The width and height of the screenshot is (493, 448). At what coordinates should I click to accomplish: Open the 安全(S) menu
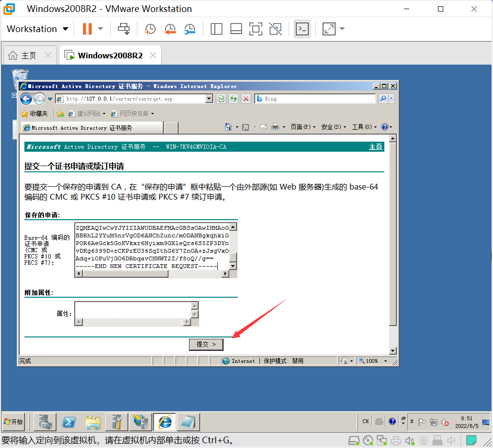coord(334,127)
